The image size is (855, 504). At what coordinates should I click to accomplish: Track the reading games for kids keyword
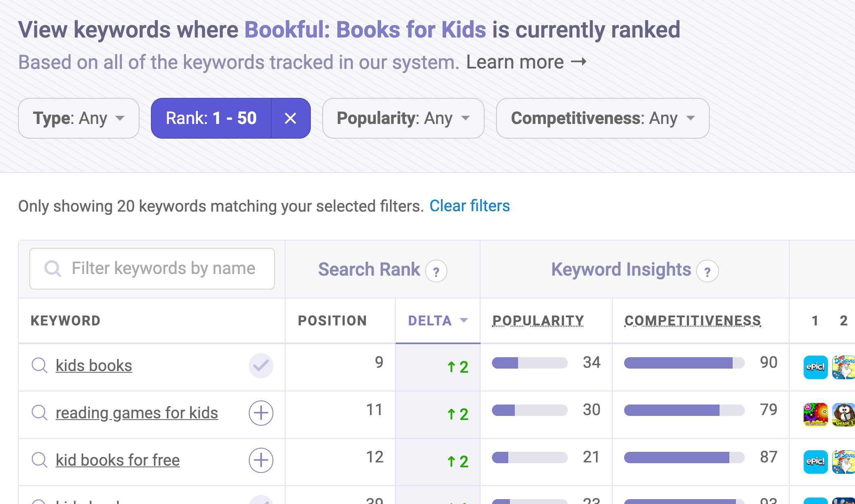click(x=261, y=413)
